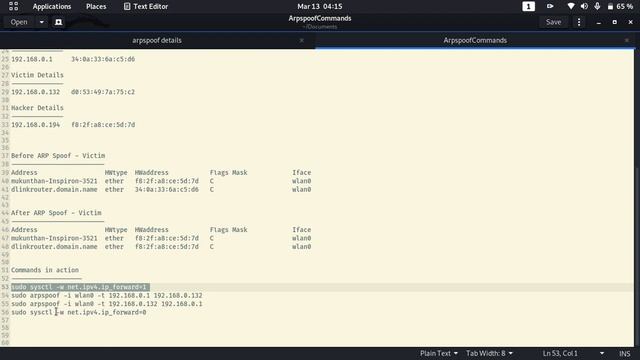Click the 'Commands in action' line
The height and width of the screenshot is (360, 640).
(x=45, y=270)
